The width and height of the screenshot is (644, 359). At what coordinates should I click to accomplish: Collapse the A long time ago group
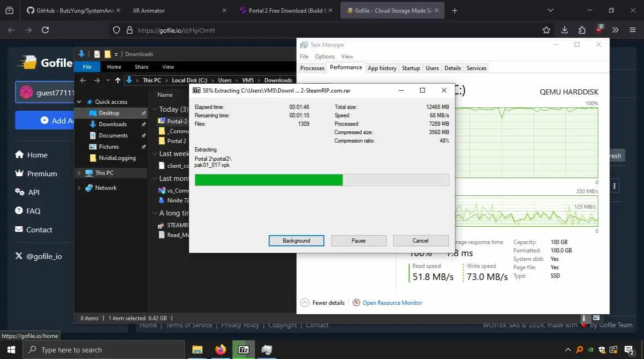(x=155, y=213)
